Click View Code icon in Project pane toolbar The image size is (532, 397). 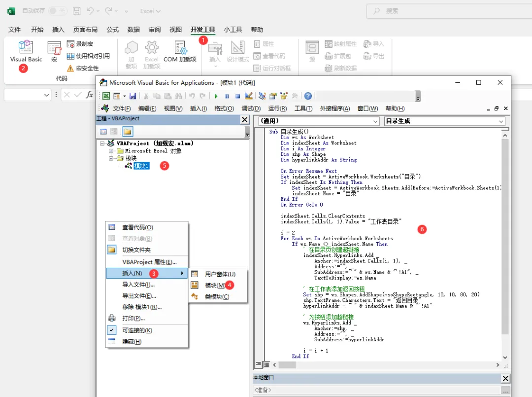(103, 131)
